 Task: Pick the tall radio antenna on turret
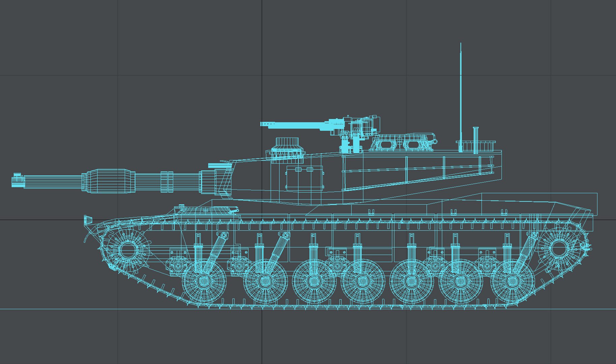(x=461, y=97)
